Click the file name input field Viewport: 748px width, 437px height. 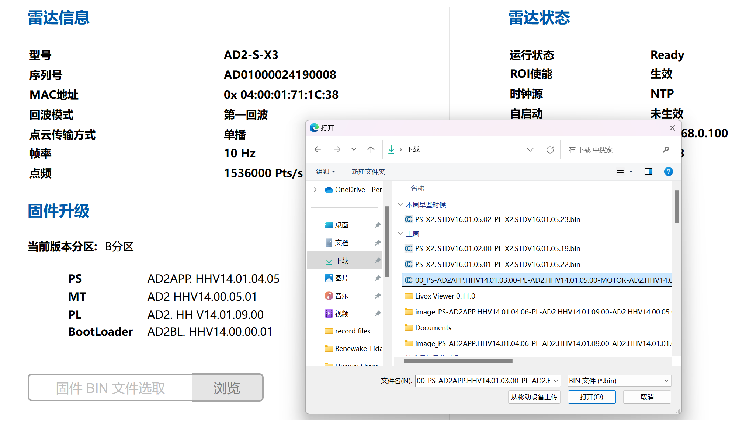click(x=484, y=381)
